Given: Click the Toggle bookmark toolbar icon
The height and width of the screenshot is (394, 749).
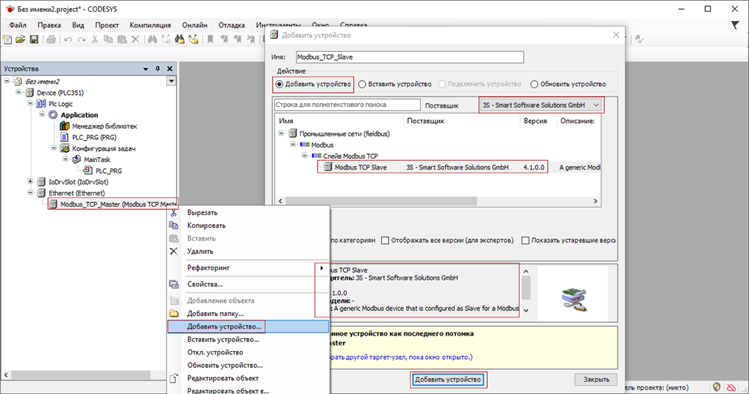Looking at the screenshot, I should tap(210, 40).
